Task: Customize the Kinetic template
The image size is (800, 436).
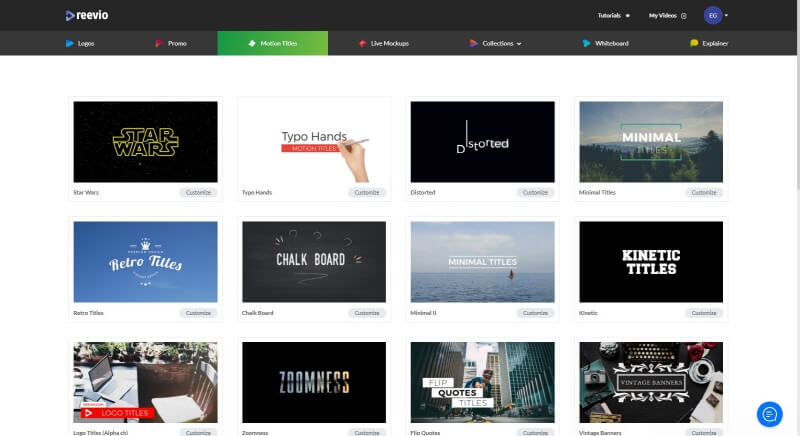Action: pyautogui.click(x=704, y=313)
